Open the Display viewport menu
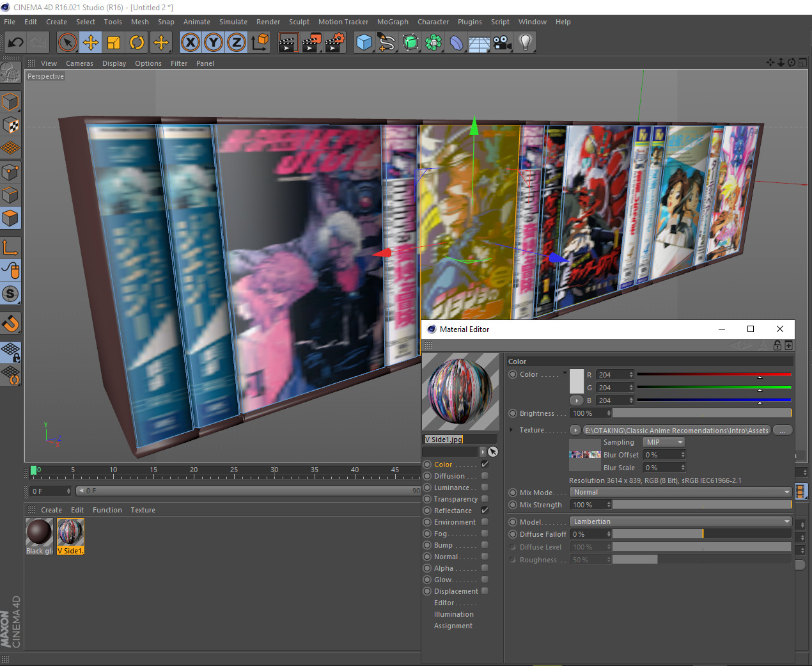Image resolution: width=812 pixels, height=666 pixels. tap(114, 63)
